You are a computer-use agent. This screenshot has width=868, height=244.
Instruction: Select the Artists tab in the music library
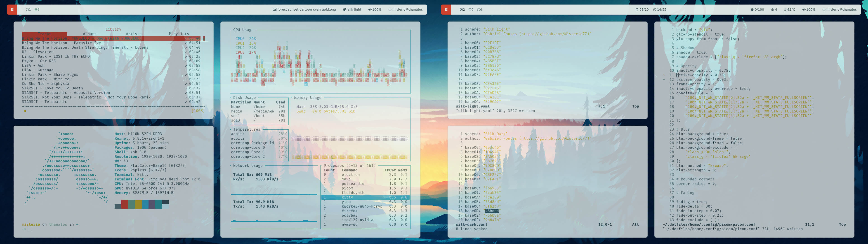click(x=134, y=34)
